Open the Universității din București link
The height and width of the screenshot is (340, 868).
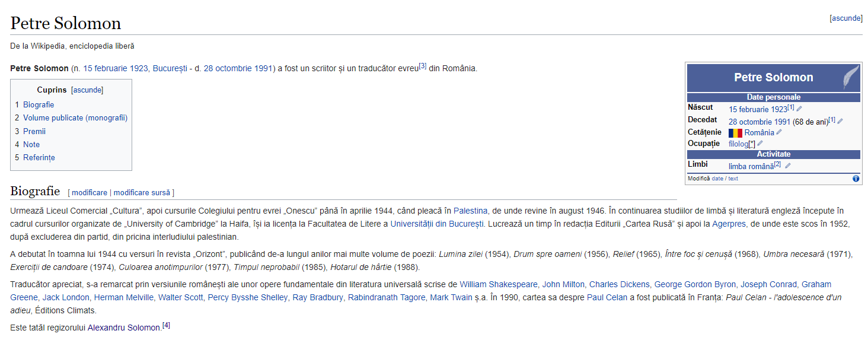tap(437, 224)
